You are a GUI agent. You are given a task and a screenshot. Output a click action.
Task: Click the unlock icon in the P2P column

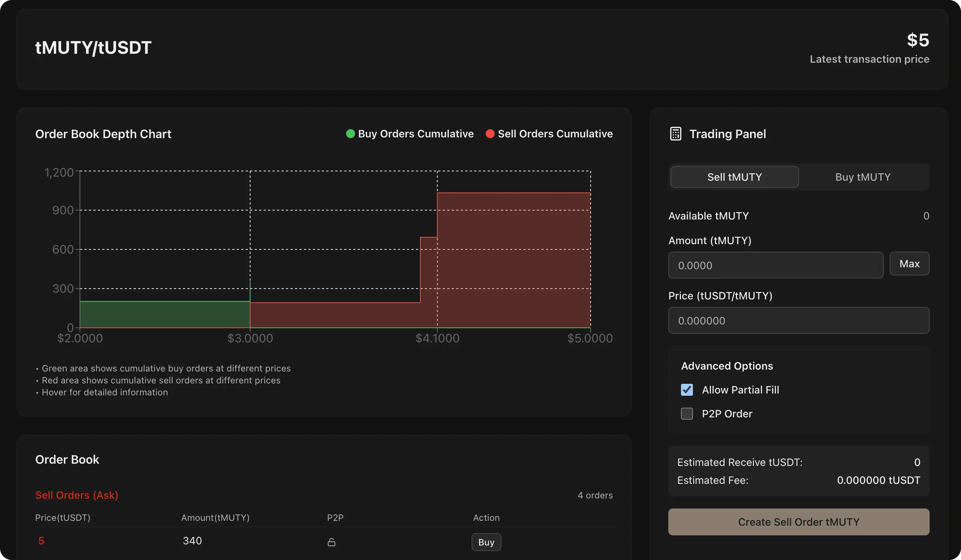[x=332, y=542]
